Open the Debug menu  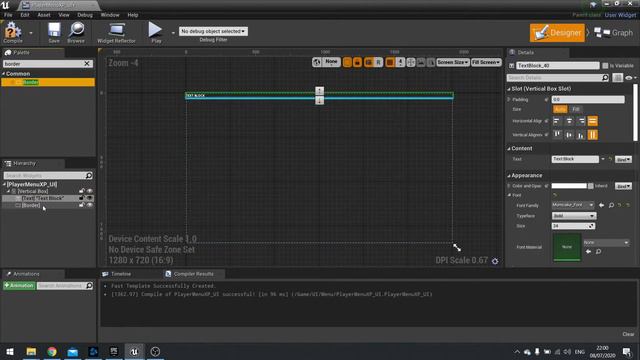(x=85, y=15)
